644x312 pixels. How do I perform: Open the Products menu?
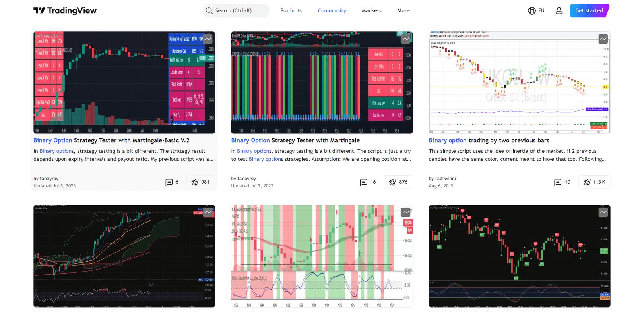tap(291, 10)
